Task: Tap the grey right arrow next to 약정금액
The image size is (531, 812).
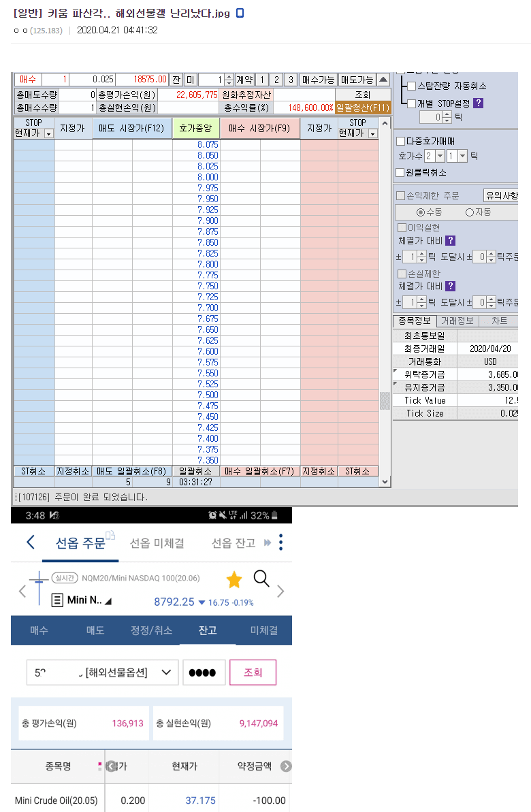Action: [286, 766]
